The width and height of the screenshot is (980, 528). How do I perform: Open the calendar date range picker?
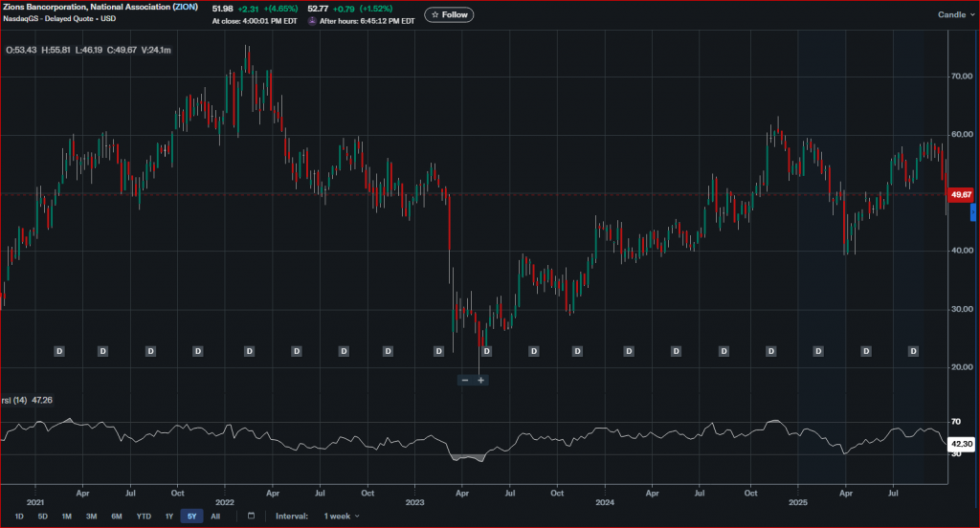click(x=251, y=516)
